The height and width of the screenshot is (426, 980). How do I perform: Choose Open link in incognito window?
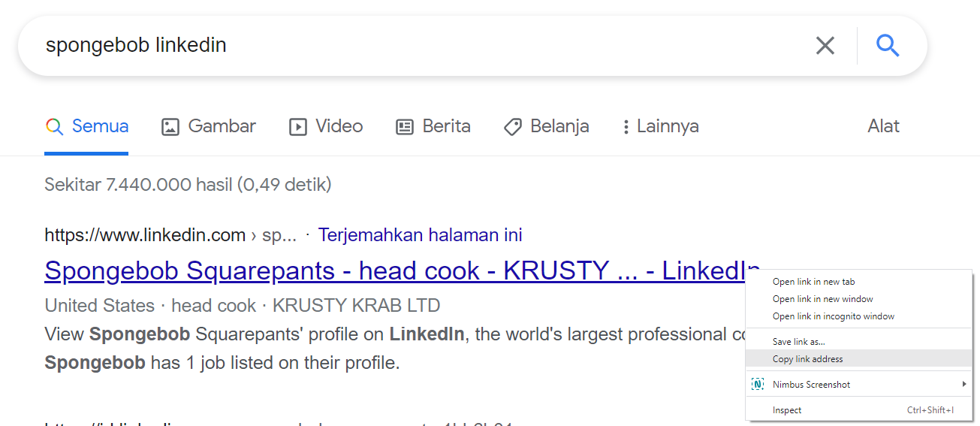point(858,316)
